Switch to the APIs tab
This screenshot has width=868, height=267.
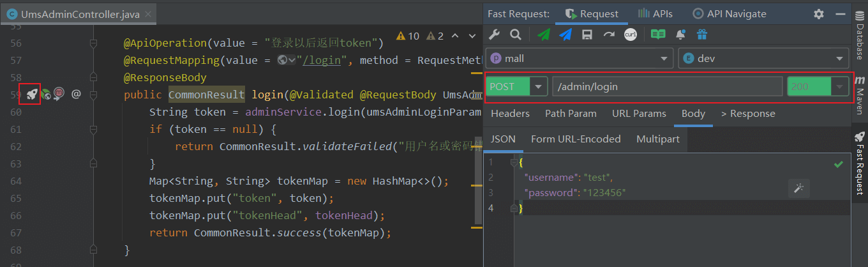pos(654,13)
